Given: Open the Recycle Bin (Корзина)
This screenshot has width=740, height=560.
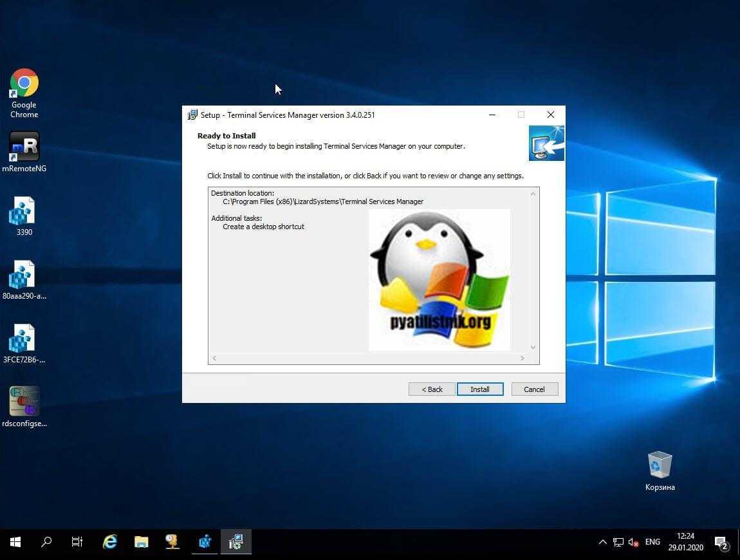Looking at the screenshot, I should pos(660,465).
